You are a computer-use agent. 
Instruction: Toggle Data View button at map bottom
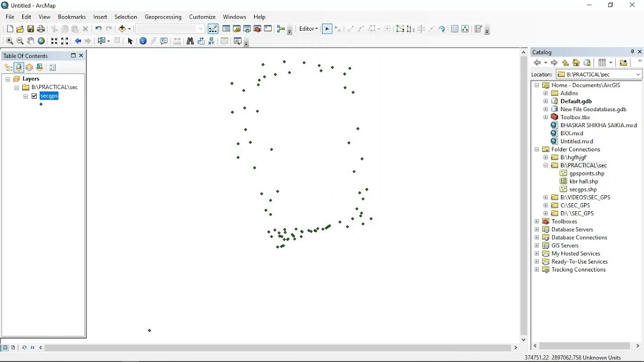(x=5, y=347)
